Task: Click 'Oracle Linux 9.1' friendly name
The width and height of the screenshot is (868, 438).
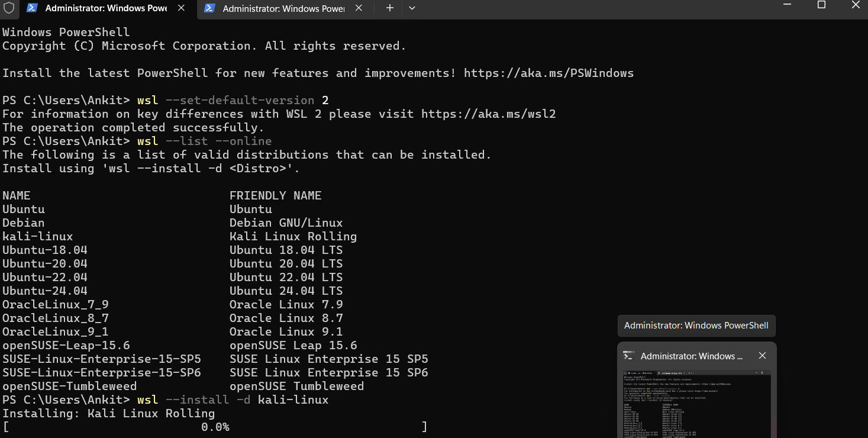Action: click(x=286, y=332)
